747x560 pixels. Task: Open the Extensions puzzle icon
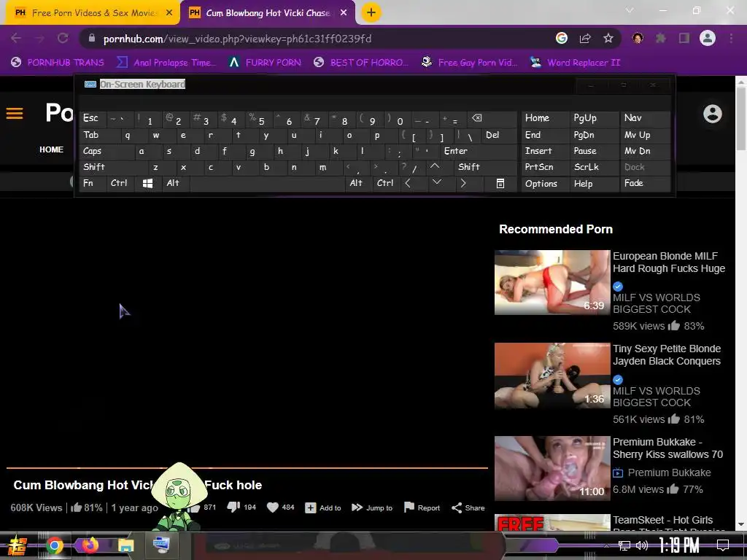(x=661, y=39)
